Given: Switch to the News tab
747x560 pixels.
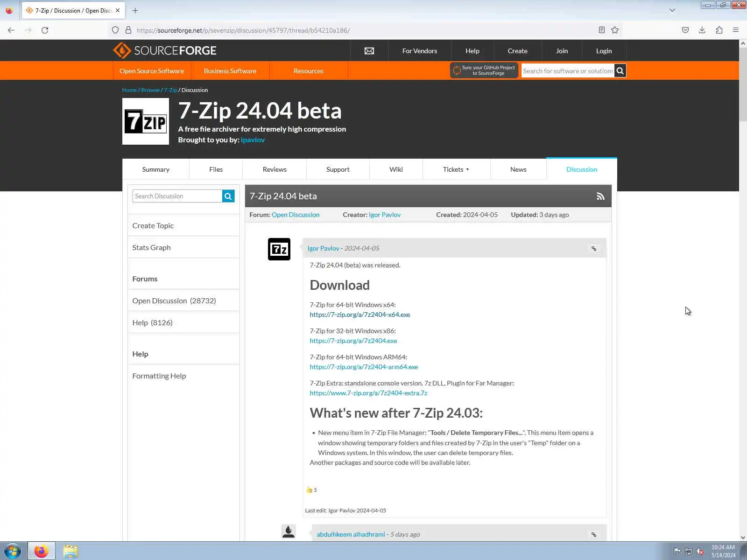Looking at the screenshot, I should tap(518, 169).
